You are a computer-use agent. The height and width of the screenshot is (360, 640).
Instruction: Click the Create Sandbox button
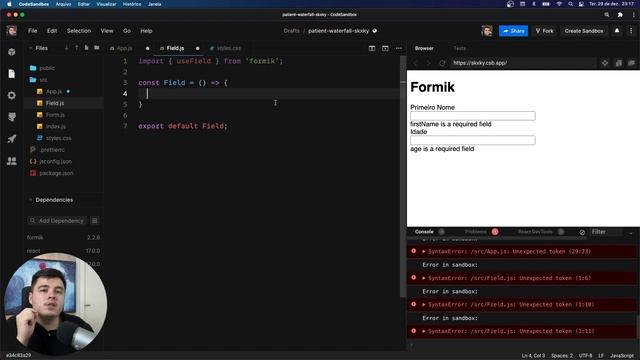(x=584, y=31)
